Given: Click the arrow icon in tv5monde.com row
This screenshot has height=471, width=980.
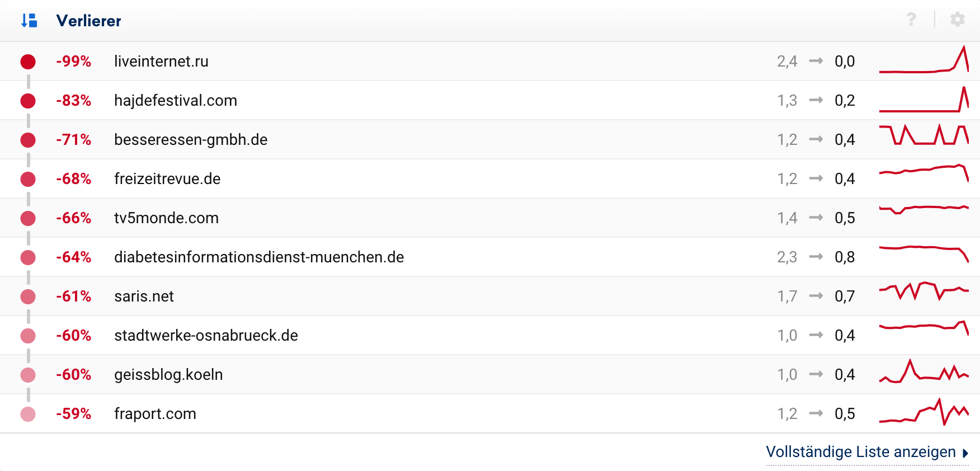Looking at the screenshot, I should click(816, 218).
